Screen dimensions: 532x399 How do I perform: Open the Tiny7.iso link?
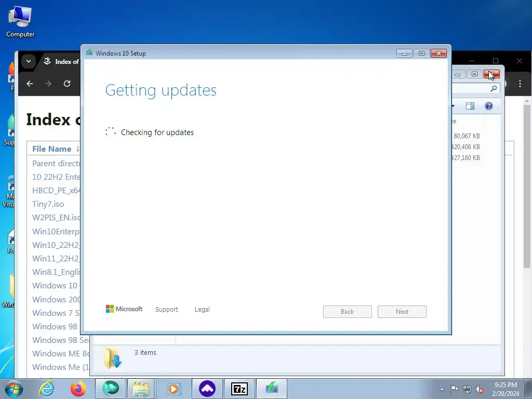48,204
